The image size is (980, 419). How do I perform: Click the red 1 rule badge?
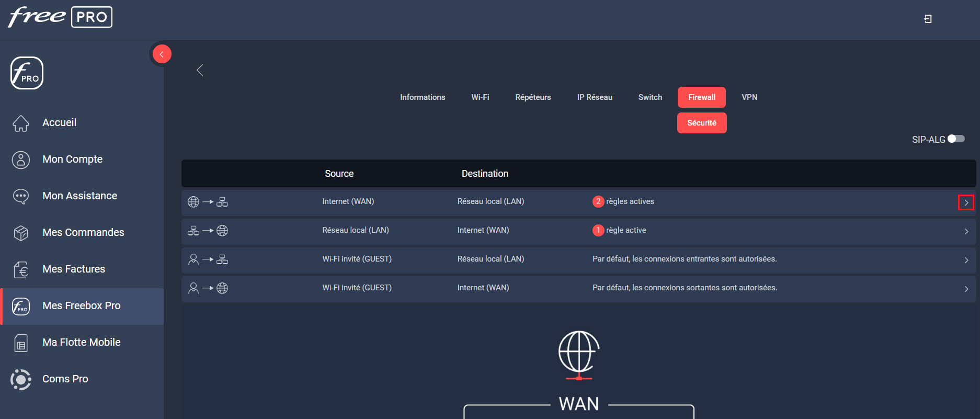click(x=598, y=230)
